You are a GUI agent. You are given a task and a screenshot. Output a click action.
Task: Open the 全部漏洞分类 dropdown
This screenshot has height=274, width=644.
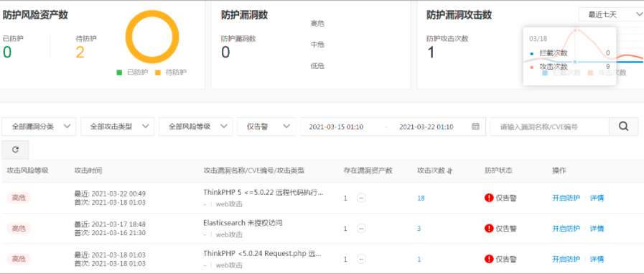click(39, 127)
